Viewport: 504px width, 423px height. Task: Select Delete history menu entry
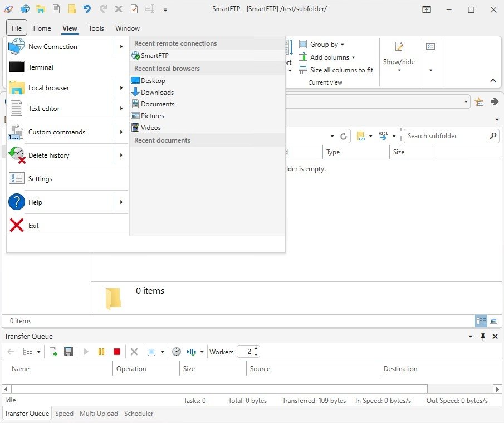[61, 155]
